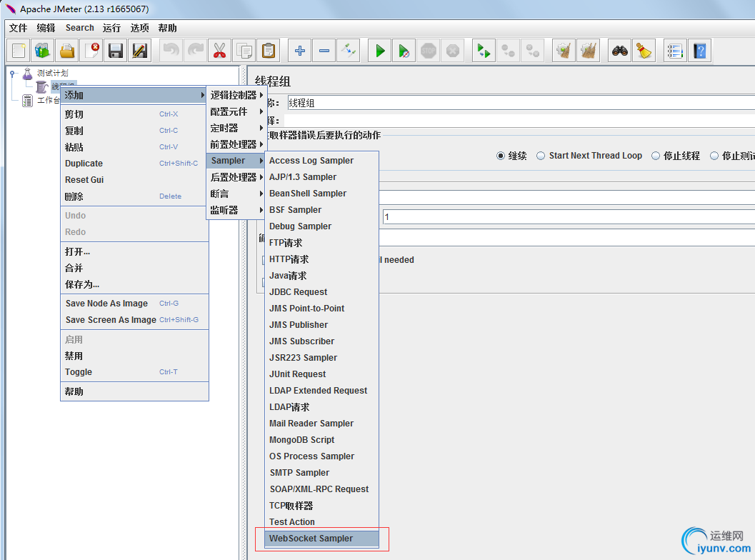Choose BeanShell Sampler entry

[321, 194]
